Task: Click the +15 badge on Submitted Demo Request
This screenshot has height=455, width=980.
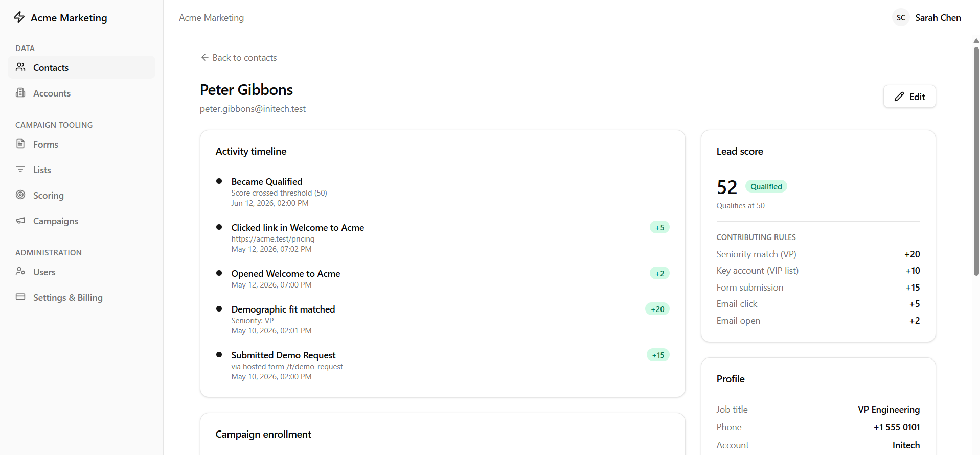Action: pyautogui.click(x=658, y=355)
